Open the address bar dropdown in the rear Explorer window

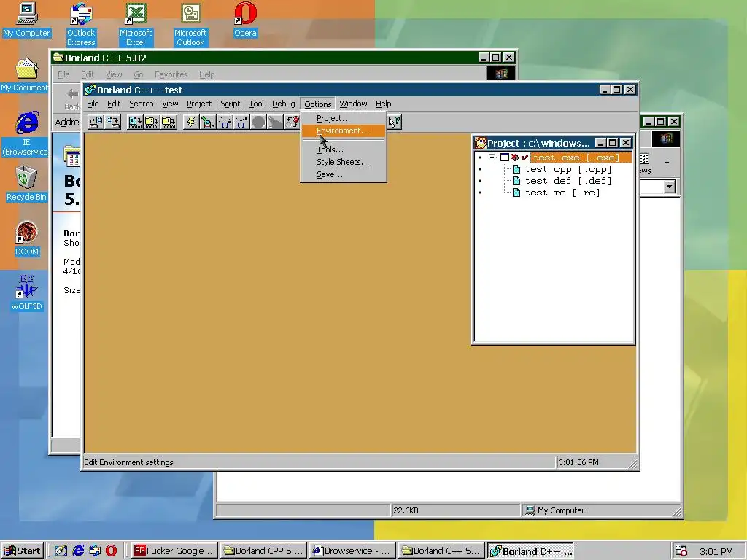670,186
